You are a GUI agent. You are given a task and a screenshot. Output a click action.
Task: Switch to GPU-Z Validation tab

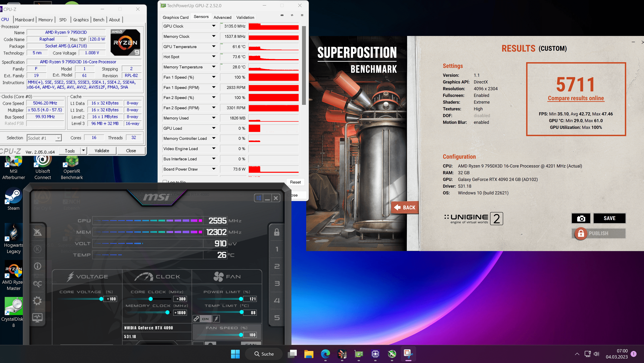pos(245,17)
